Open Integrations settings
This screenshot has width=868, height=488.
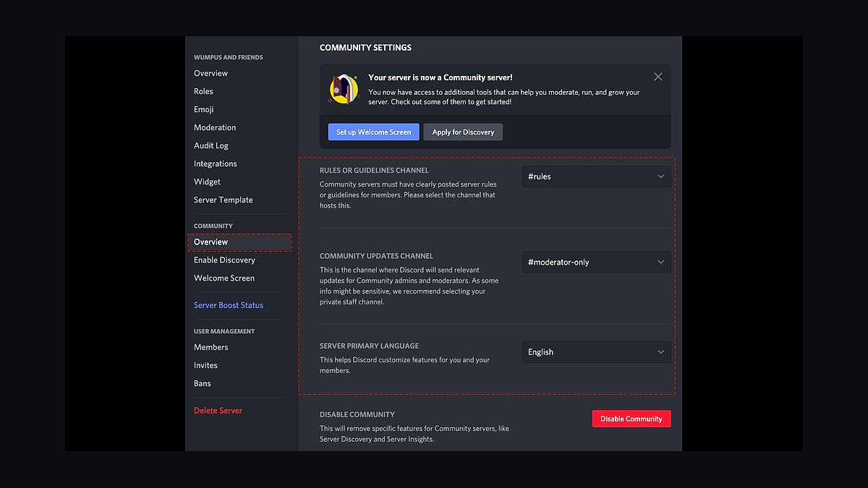216,163
